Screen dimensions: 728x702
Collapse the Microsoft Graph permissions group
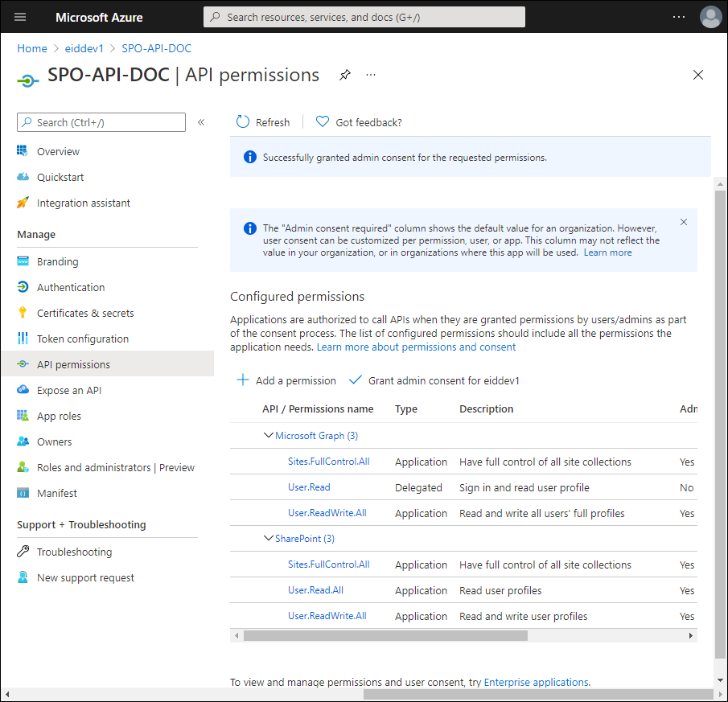(x=269, y=436)
